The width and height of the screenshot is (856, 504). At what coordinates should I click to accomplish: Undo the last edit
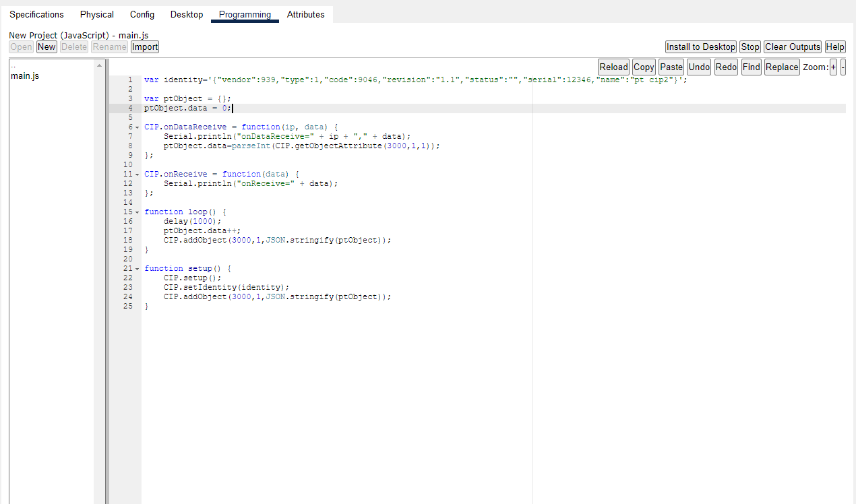click(699, 67)
